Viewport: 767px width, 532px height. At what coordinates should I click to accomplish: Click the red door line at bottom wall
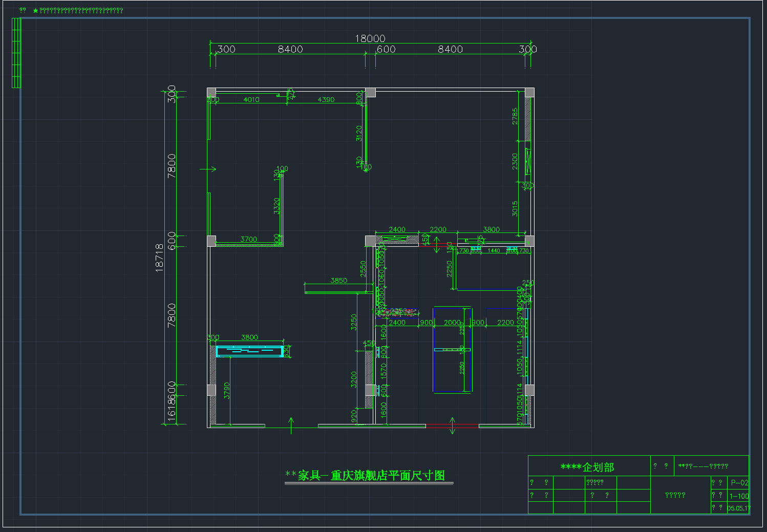452,424
